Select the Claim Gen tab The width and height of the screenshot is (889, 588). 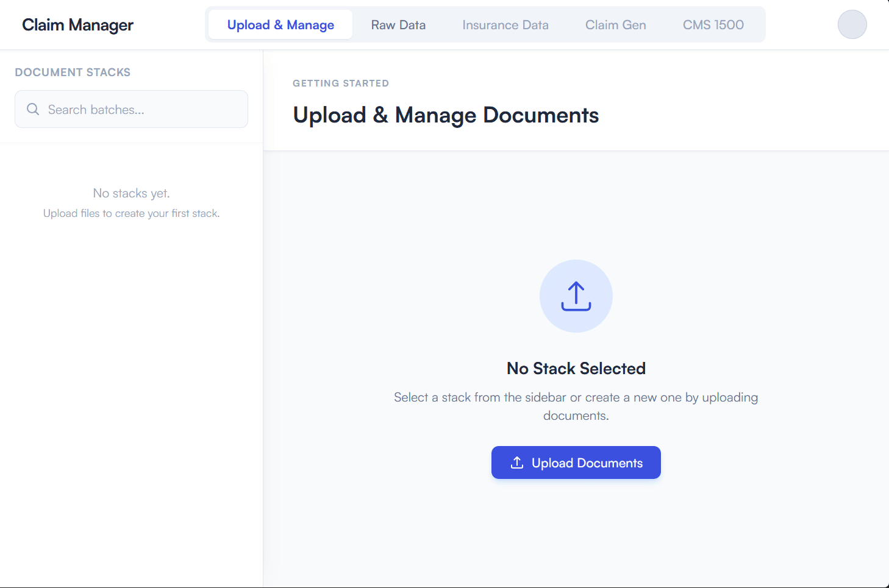pyautogui.click(x=615, y=24)
